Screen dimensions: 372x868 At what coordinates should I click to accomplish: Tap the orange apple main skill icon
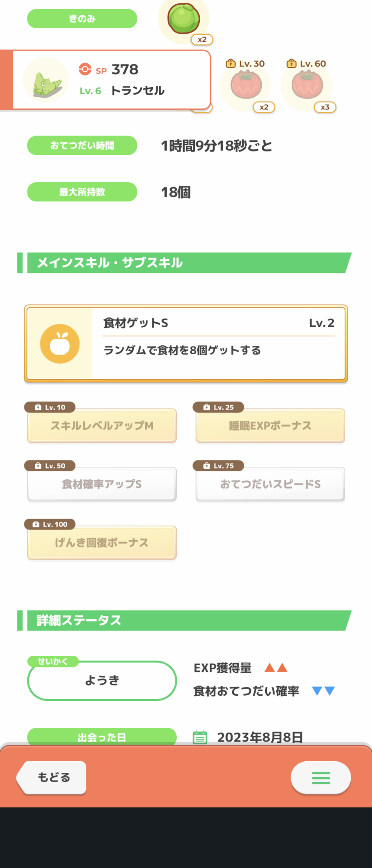click(x=60, y=344)
